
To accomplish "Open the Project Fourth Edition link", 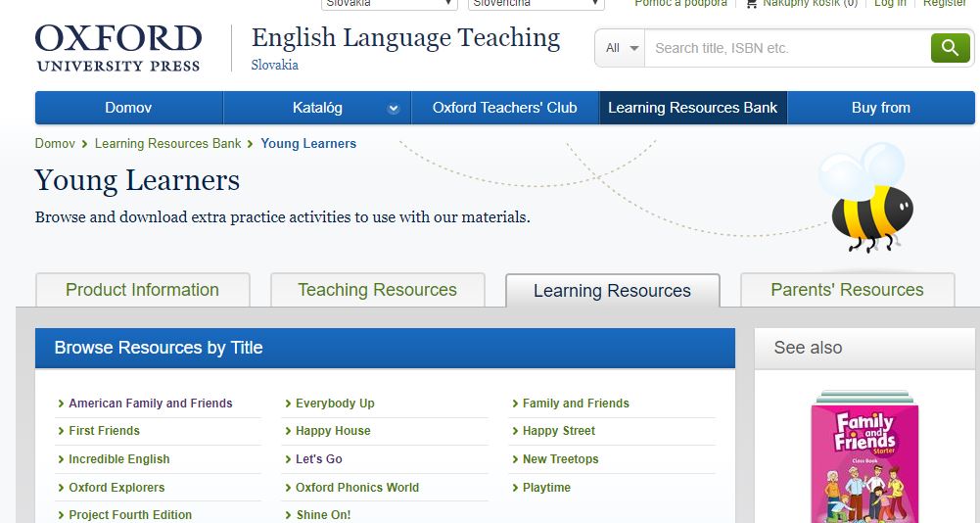I will click(130, 515).
